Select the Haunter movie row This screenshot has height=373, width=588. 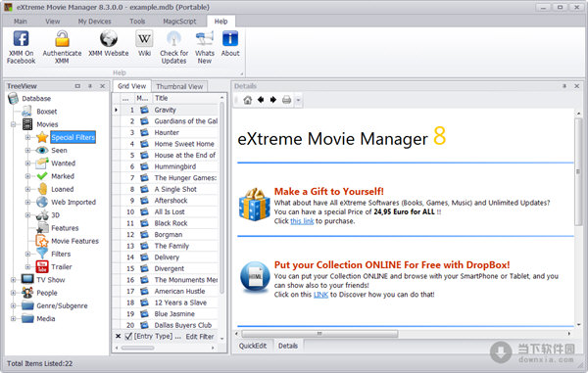[x=166, y=132]
